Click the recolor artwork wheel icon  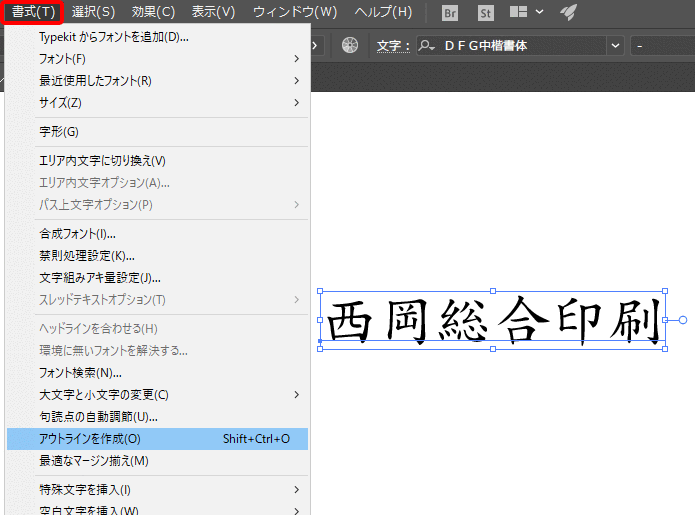(x=350, y=45)
